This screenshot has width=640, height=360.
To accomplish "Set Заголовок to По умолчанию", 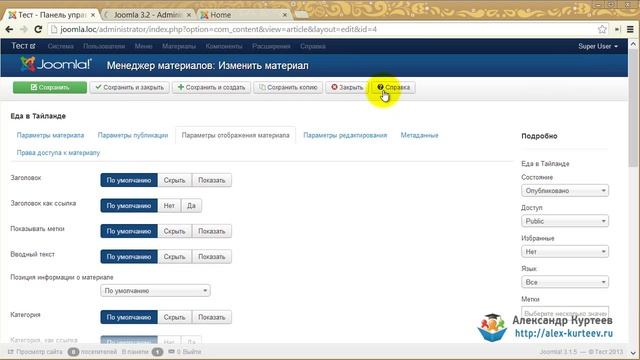I will pos(129,180).
